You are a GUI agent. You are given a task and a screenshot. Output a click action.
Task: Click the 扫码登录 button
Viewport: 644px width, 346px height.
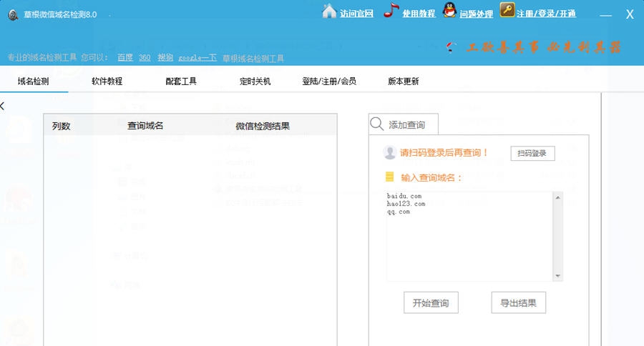[532, 153]
